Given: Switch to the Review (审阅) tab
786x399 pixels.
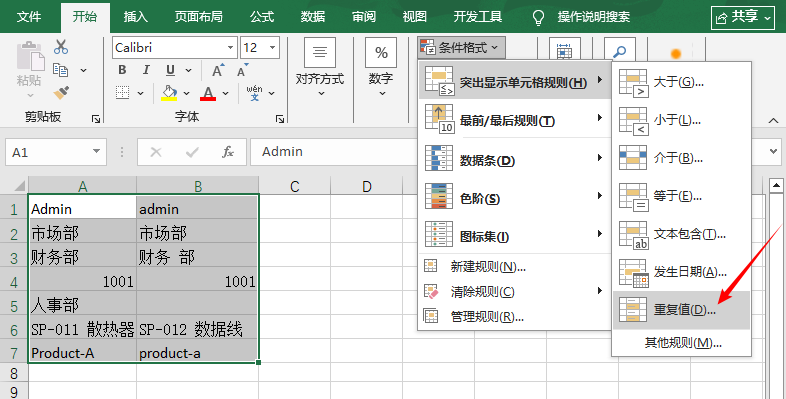Looking at the screenshot, I should coord(364,17).
